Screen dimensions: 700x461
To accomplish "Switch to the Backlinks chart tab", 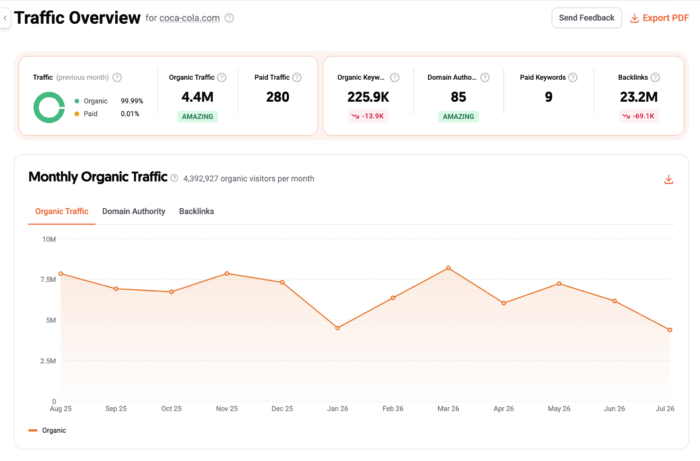I will coord(196,212).
